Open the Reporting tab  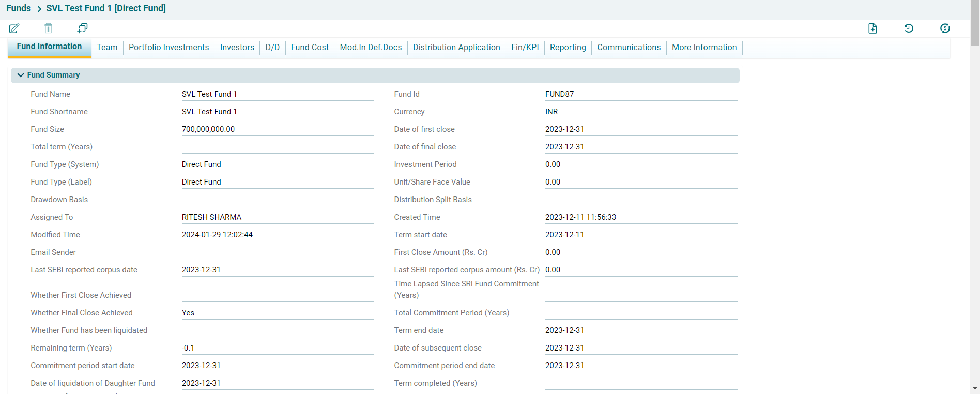[568, 48]
